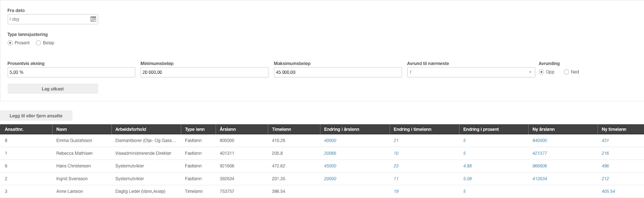Open the calendar picker for Fra dato
Viewport: 644px width, 198px height.
pos(93,19)
